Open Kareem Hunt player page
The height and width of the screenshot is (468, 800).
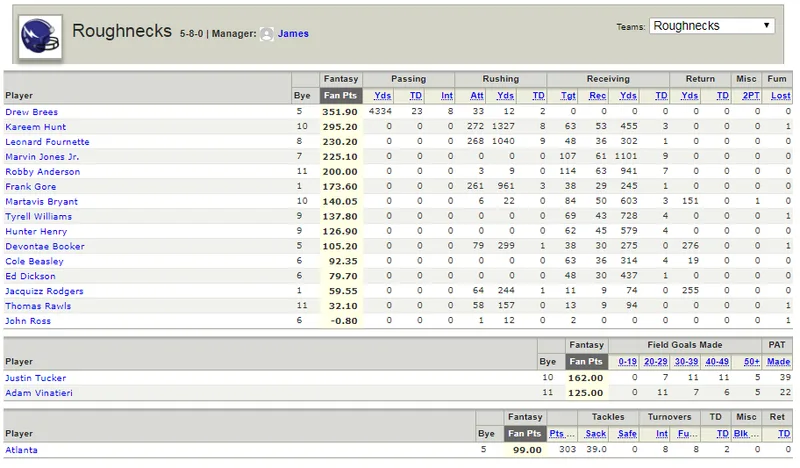coord(36,127)
